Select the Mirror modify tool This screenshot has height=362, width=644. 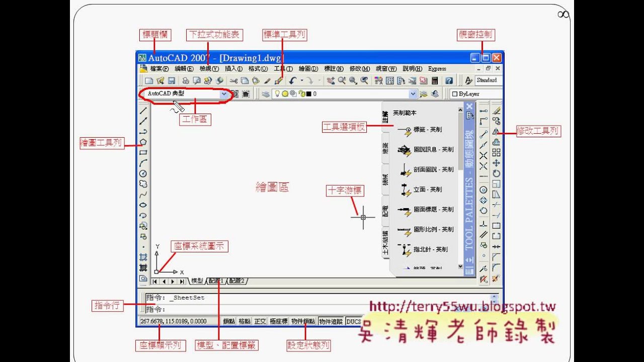[497, 131]
